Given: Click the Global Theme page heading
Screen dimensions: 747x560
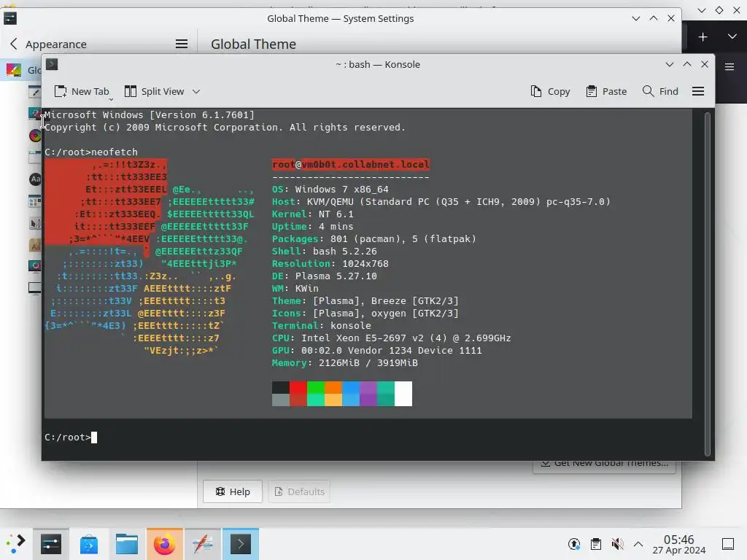Looking at the screenshot, I should [x=253, y=44].
